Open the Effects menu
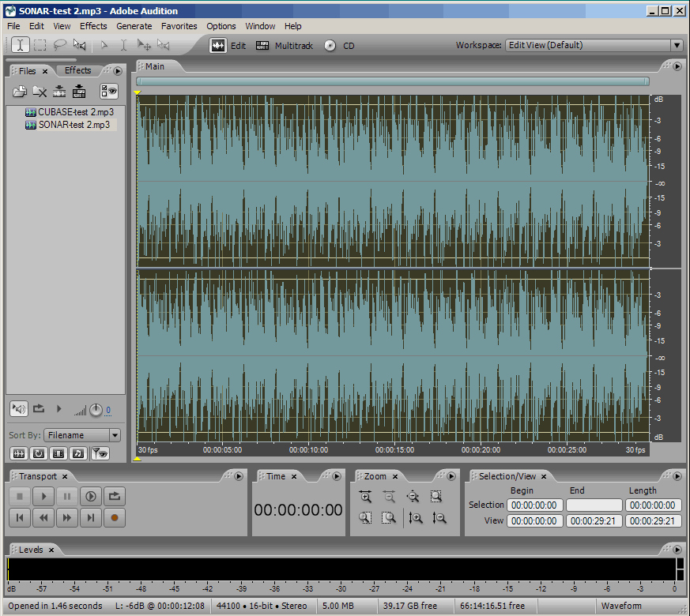Viewport: 690px width, 616px height. tap(93, 26)
